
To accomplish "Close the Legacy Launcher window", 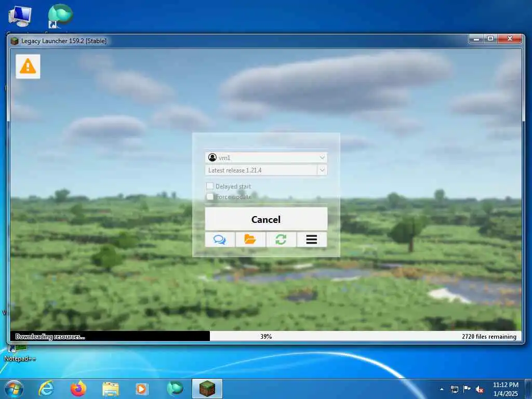I will coord(510,39).
